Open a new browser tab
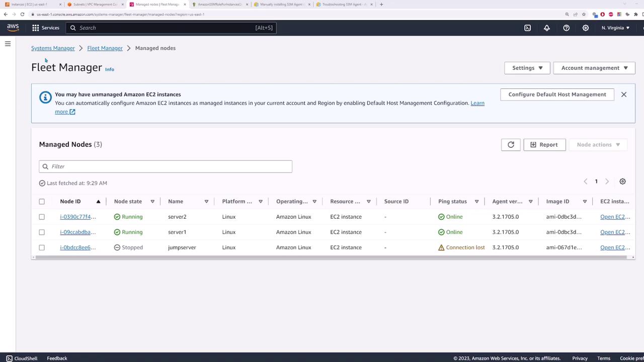 tap(381, 5)
